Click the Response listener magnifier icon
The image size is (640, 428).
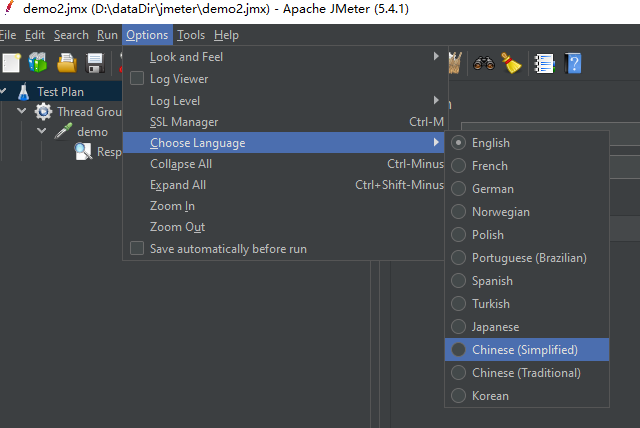[x=83, y=152]
